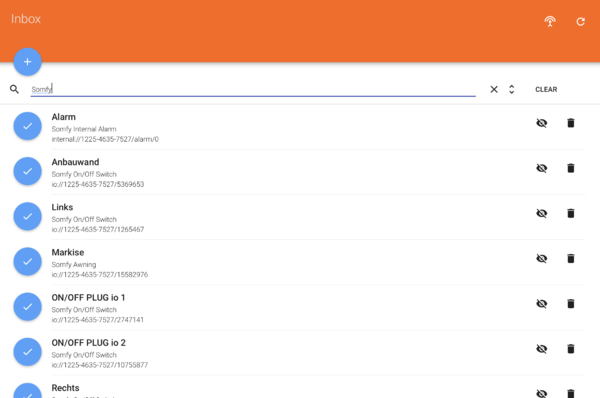Screen dimensions: 600x398
Task: Click UID internal://1225-4635-7527/alarm/0
Action: click(105, 139)
